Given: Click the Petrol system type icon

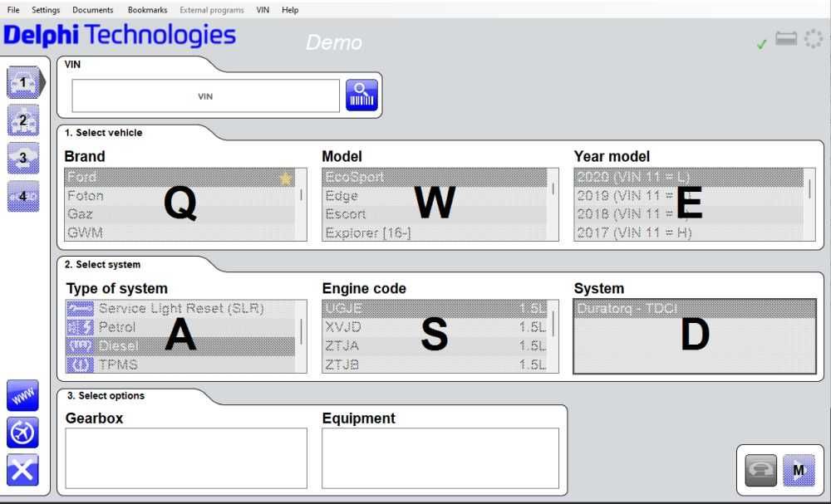Looking at the screenshot, I should tap(81, 327).
